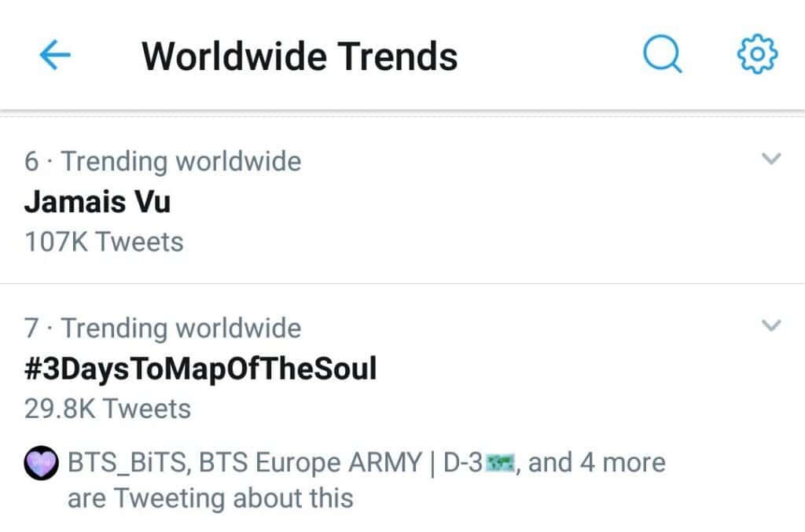Click the map emoji after D-3
Viewport: 805px width, 532px height.
coord(500,464)
